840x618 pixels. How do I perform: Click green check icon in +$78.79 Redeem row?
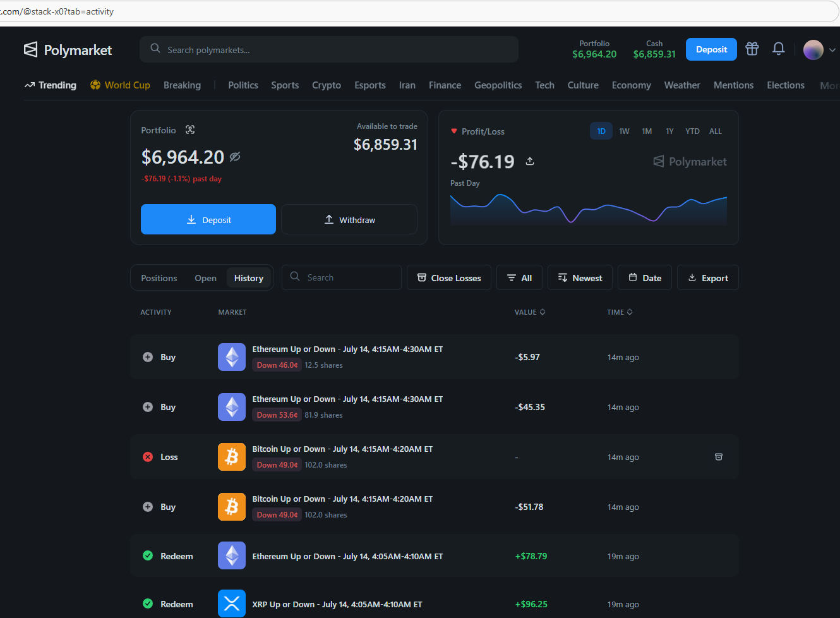click(148, 555)
